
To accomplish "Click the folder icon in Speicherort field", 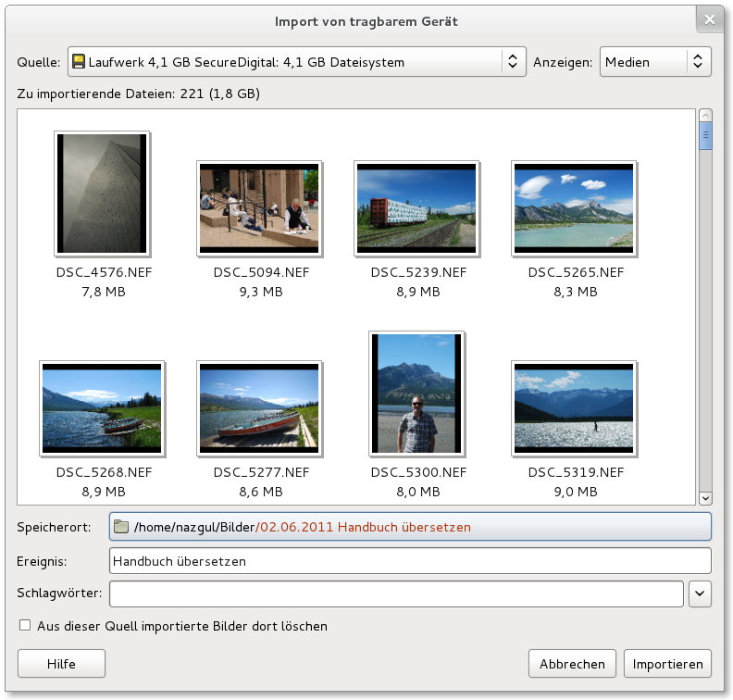I will 121,527.
